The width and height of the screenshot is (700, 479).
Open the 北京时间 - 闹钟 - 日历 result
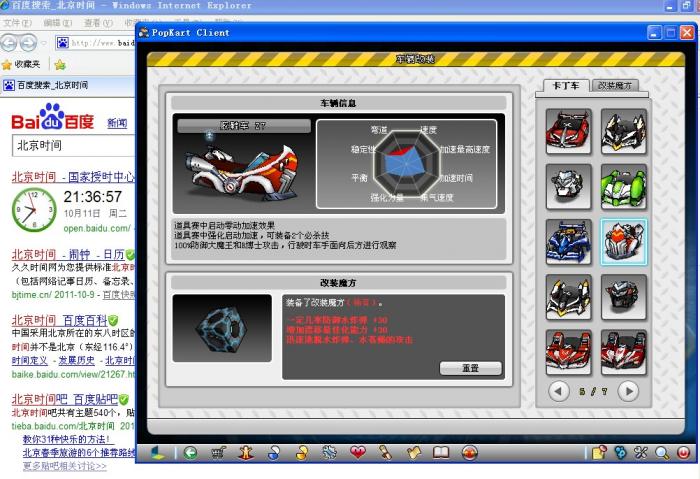pos(68,254)
